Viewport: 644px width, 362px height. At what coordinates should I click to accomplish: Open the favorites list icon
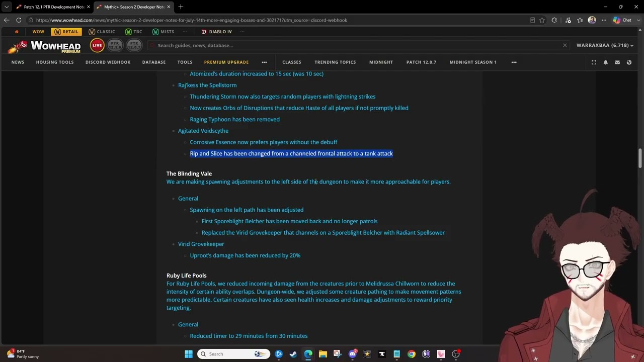[580, 20]
